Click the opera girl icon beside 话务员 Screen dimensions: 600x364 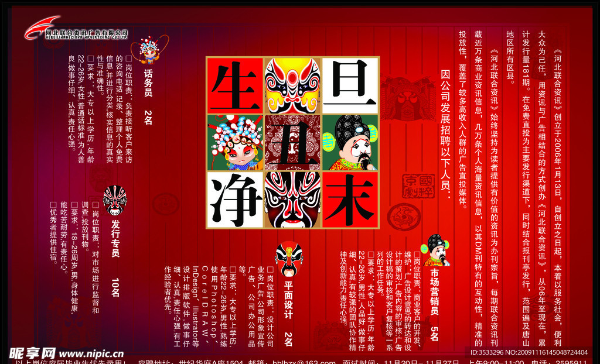pos(149,50)
